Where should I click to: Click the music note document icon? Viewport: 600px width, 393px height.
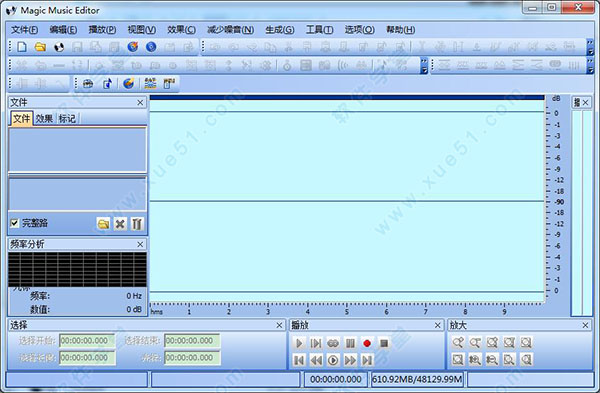[108, 83]
